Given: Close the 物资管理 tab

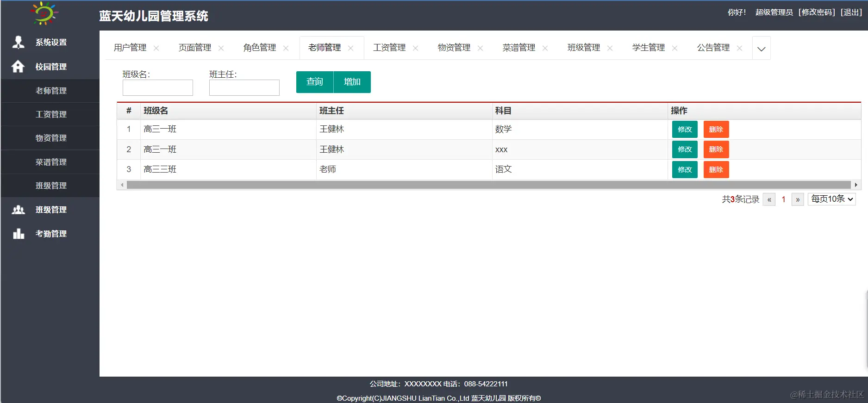Looking at the screenshot, I should pos(481,48).
